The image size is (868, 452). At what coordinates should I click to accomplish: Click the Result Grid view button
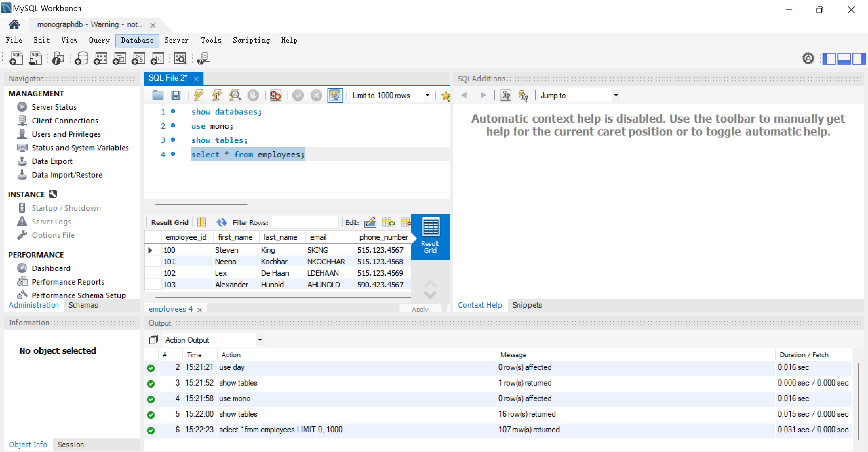click(x=430, y=237)
